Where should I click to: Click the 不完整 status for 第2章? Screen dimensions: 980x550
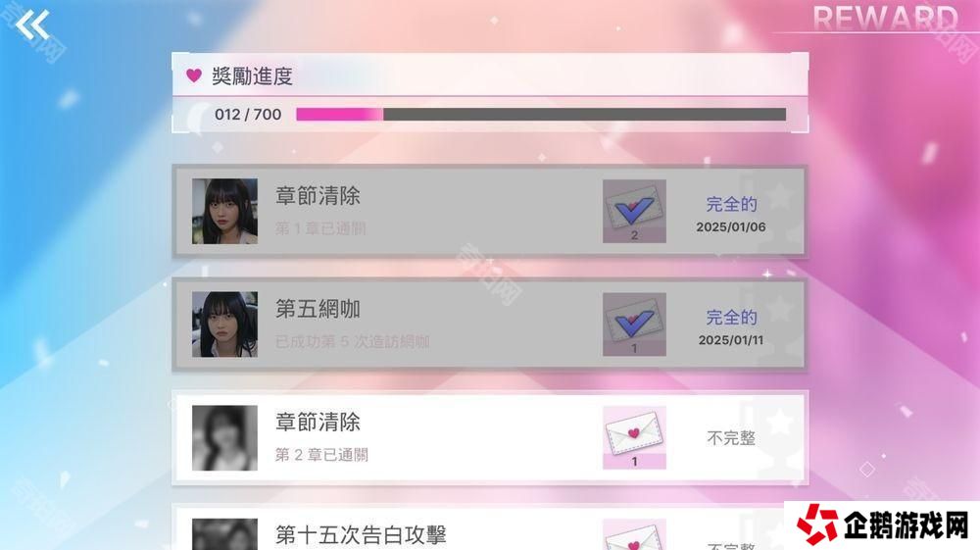click(731, 438)
